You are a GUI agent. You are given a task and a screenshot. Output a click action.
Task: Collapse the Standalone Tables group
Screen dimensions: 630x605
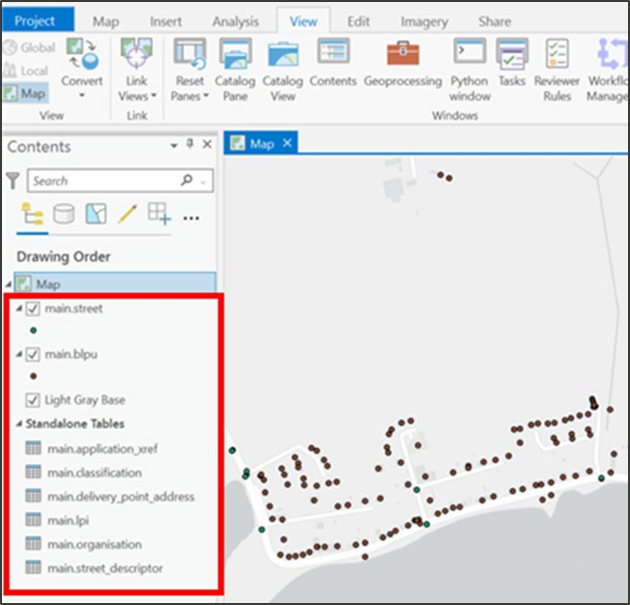click(19, 423)
